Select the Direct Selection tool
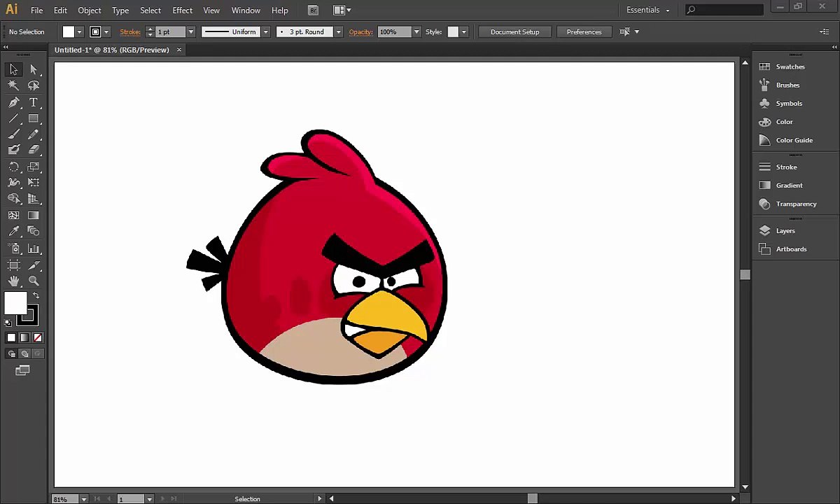Image resolution: width=840 pixels, height=504 pixels. (34, 69)
